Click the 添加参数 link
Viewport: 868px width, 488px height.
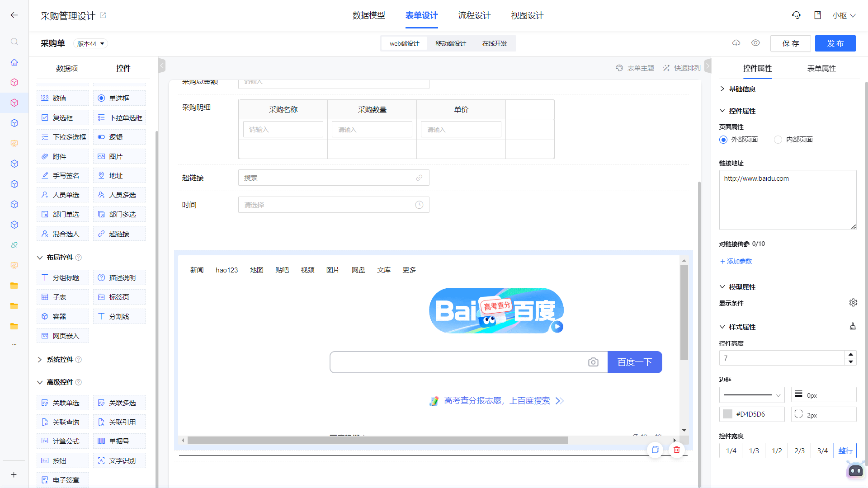pos(736,261)
